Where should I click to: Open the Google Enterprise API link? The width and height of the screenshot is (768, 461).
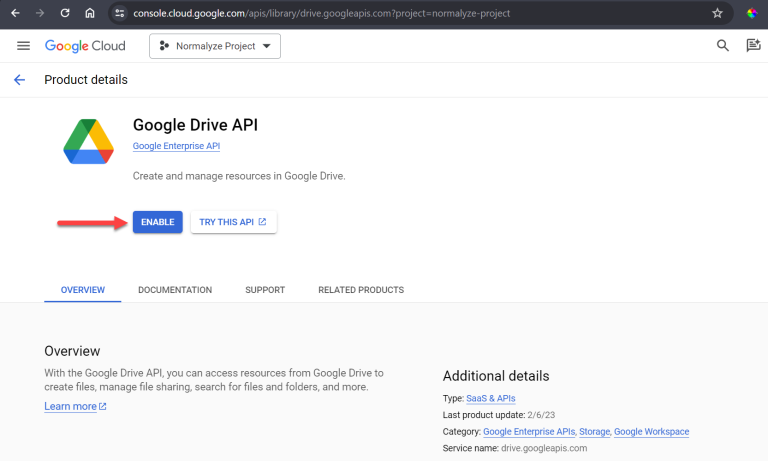[x=176, y=146]
